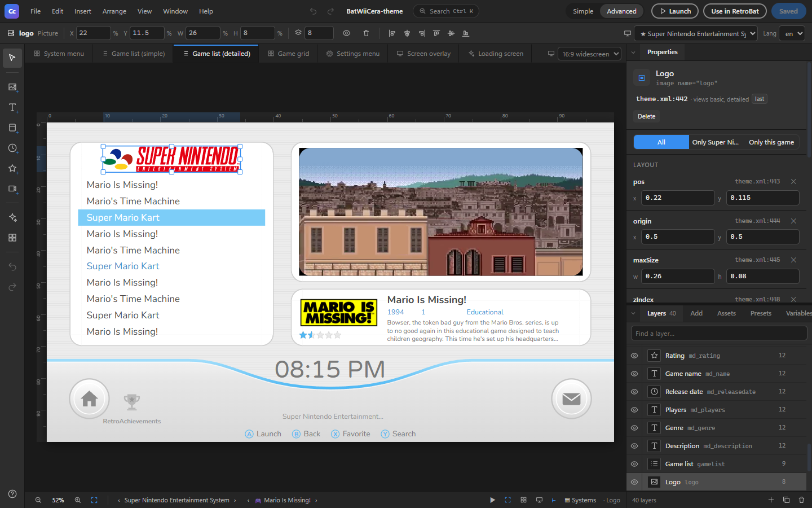The image size is (812, 508).
Task: Pick the insert text tool
Action: click(12, 107)
